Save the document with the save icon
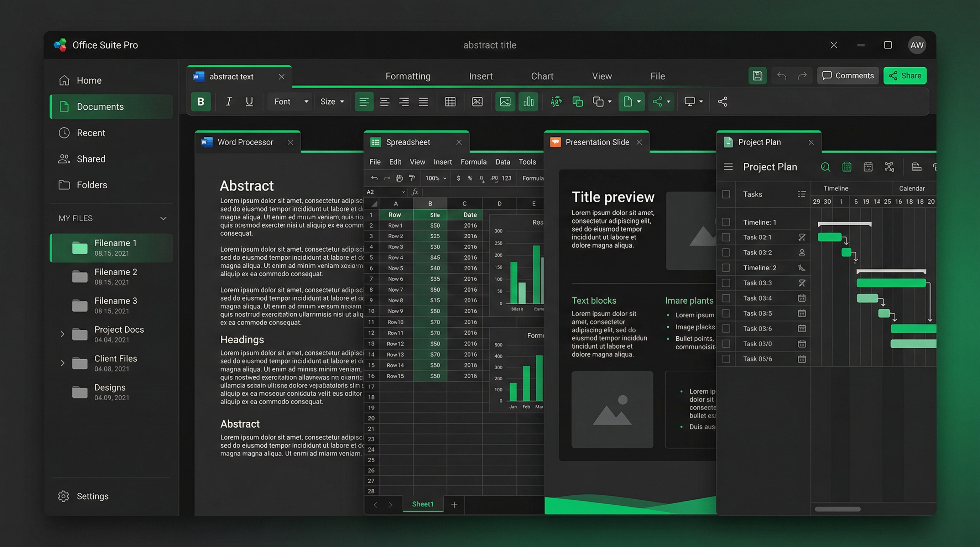 (757, 76)
